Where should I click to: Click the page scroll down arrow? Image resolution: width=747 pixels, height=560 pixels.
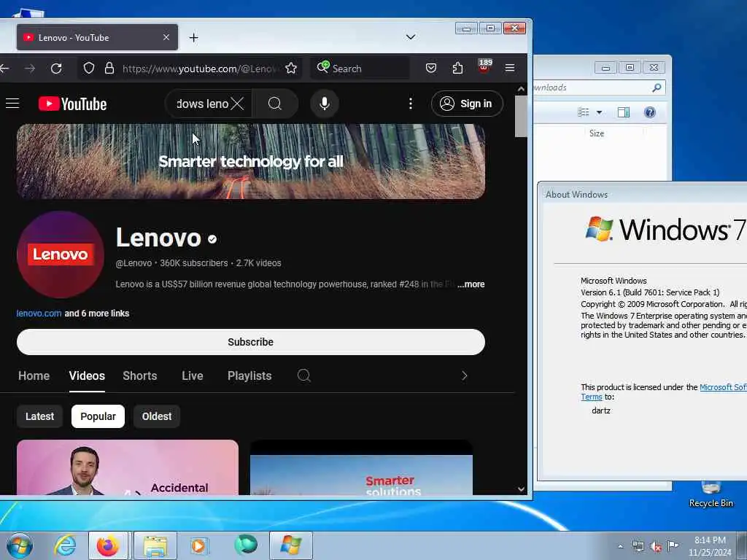(x=521, y=489)
